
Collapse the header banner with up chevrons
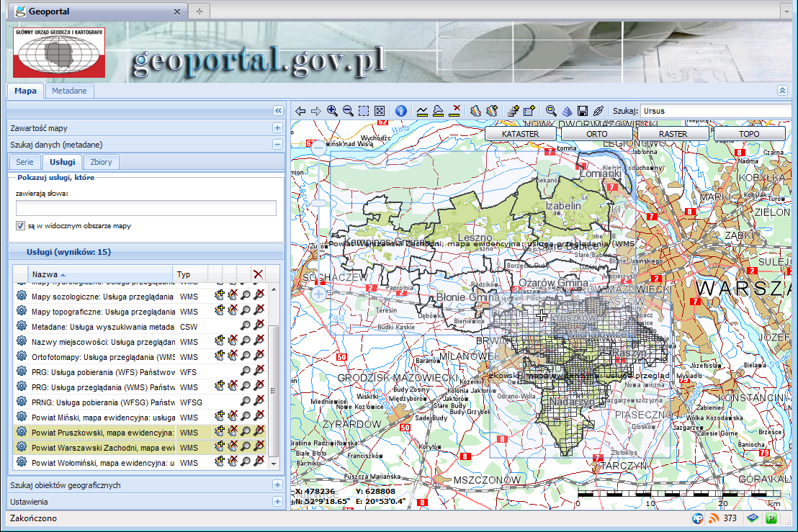[x=782, y=91]
